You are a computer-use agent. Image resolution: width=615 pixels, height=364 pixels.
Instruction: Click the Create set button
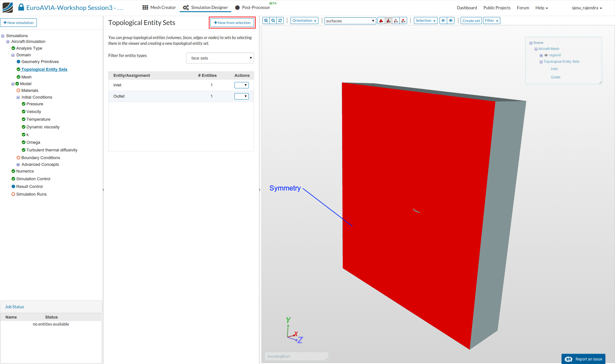(x=471, y=21)
